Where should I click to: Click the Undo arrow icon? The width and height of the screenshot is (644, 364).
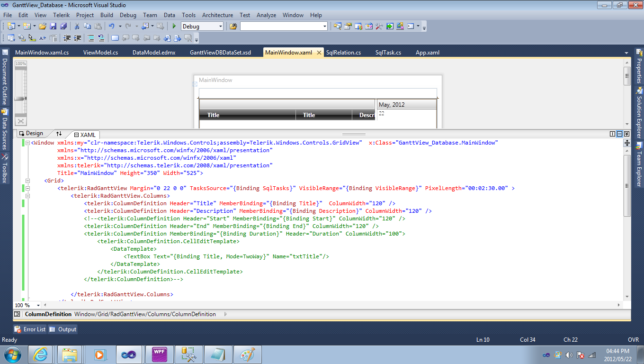(x=112, y=27)
